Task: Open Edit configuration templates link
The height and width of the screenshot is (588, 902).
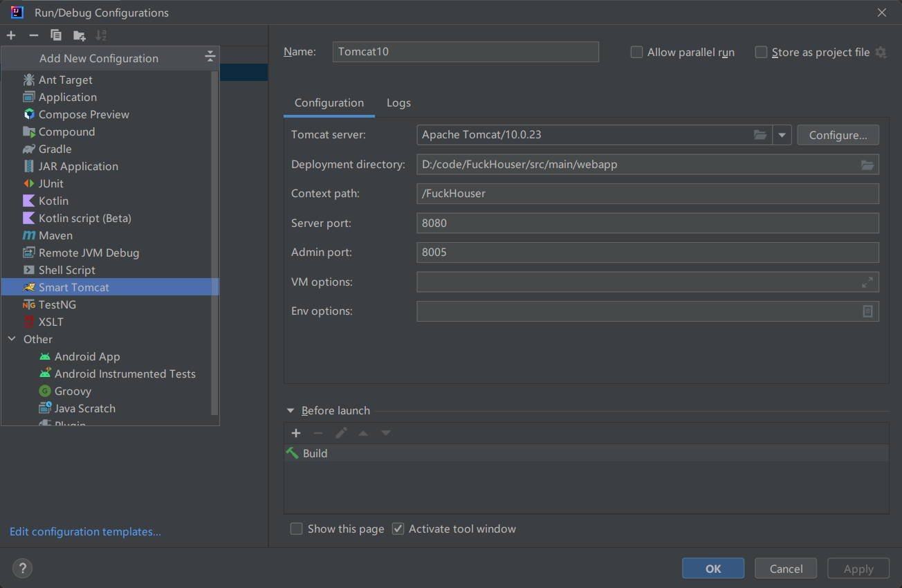Action: tap(85, 531)
